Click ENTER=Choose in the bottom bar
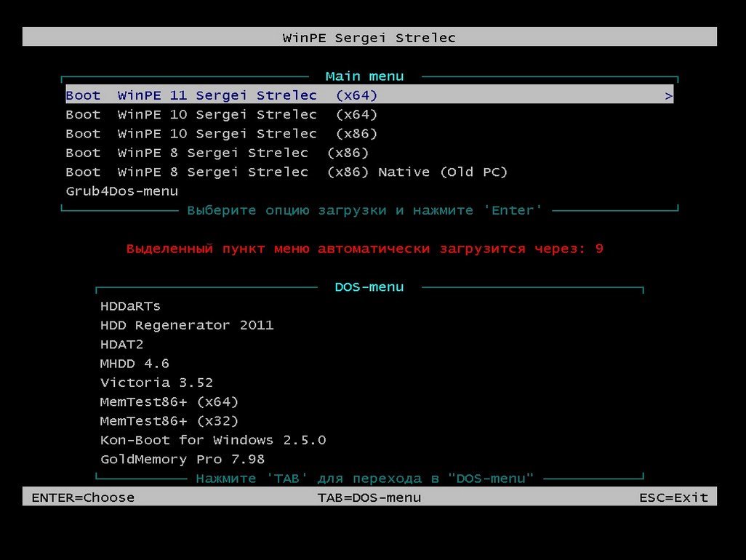Screen dimensions: 746x560 pos(83,497)
